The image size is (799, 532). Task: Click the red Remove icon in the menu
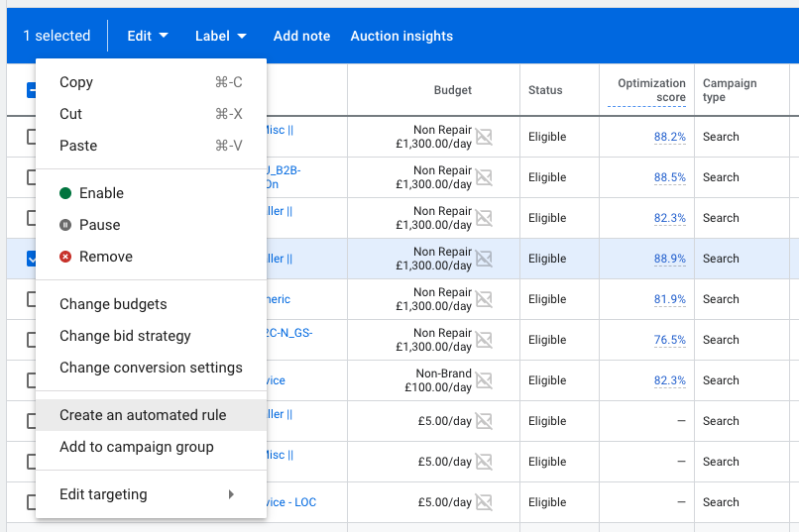pyautogui.click(x=65, y=257)
